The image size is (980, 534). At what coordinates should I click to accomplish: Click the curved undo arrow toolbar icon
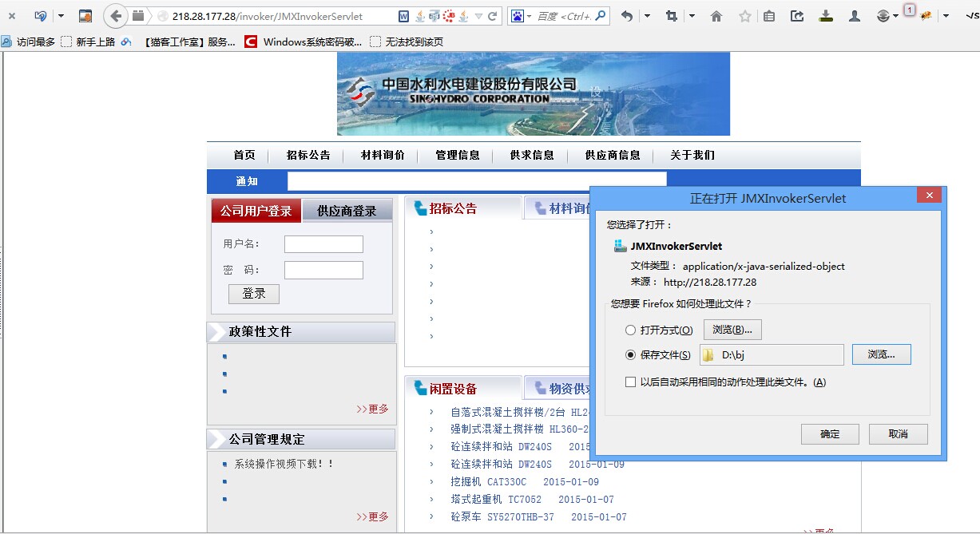click(627, 16)
